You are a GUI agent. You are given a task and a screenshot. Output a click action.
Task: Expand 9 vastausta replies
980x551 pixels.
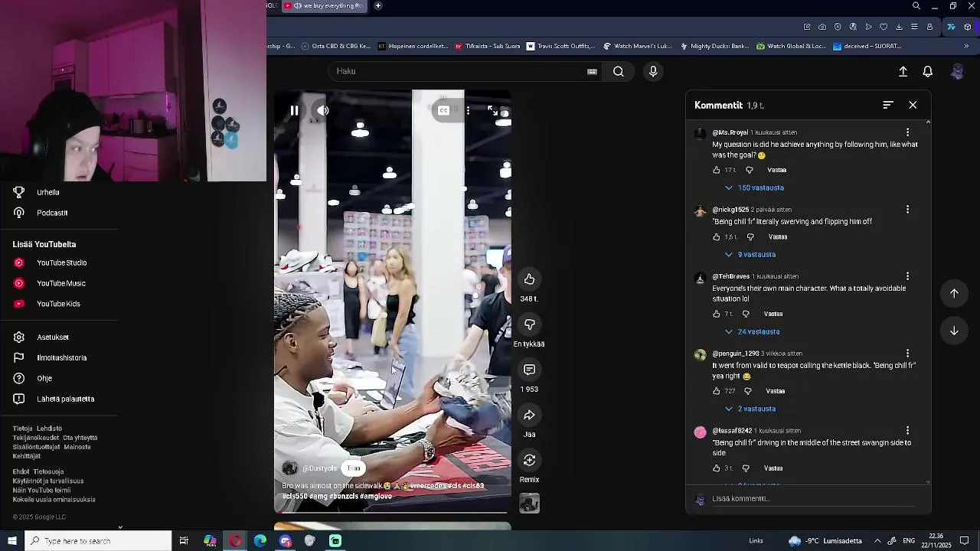[750, 254]
